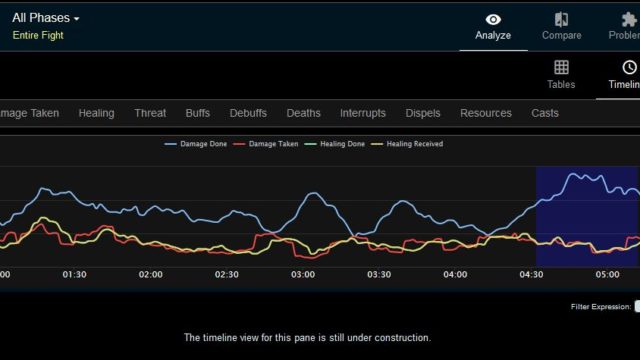The image size is (640, 360).
Task: Click the 02:30 time axis label
Action: [227, 275]
